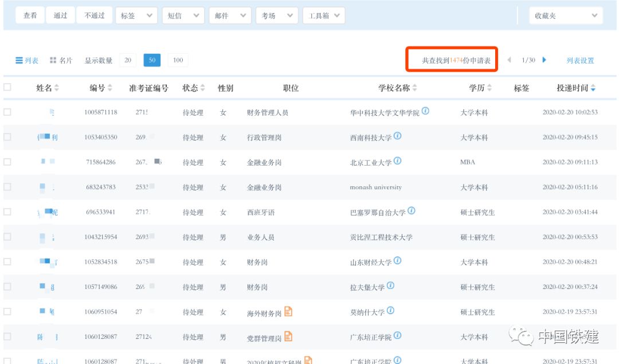This screenshot has height=364, width=619.
Task: Switch to 列表 list view
Action: 27,60
